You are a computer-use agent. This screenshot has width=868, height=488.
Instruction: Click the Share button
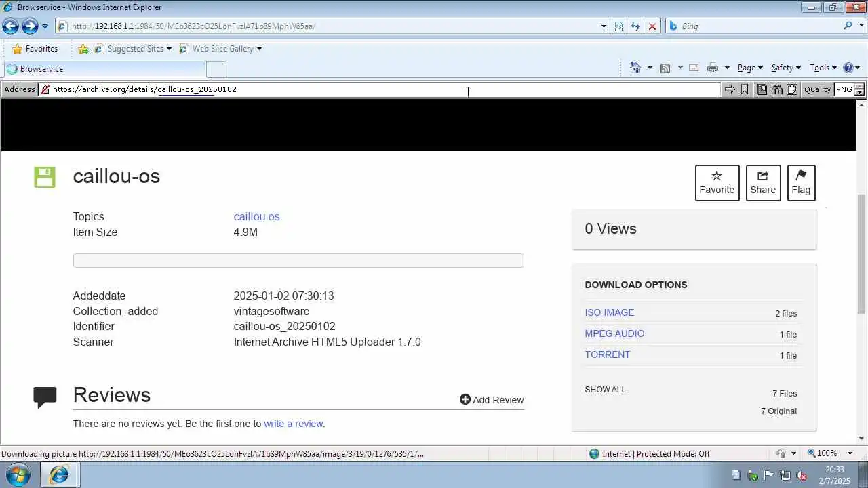point(763,182)
